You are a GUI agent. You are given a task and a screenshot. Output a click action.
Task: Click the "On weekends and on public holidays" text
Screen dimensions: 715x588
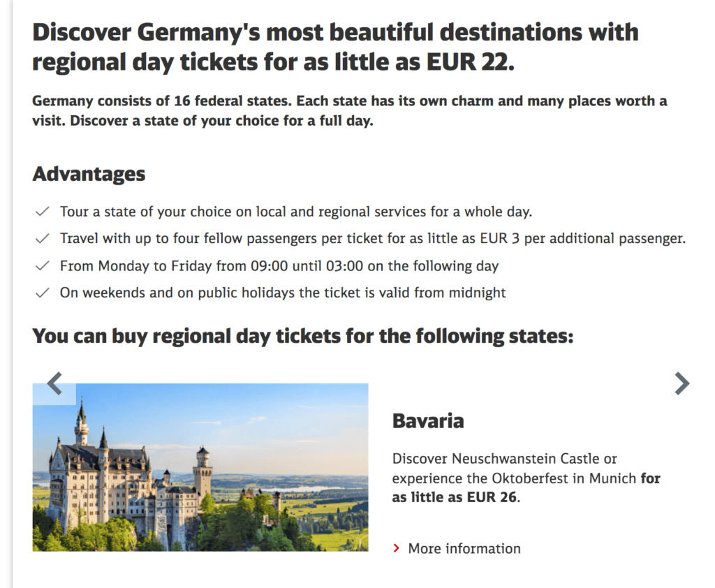click(x=282, y=293)
